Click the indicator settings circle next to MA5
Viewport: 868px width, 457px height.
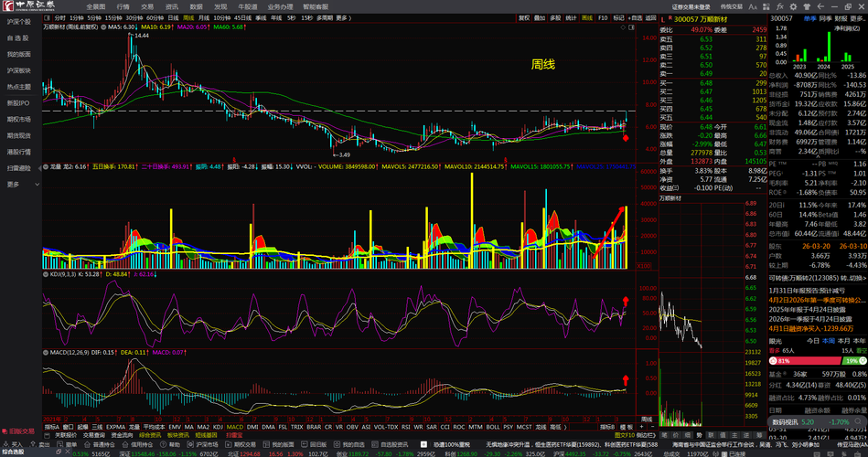pyautogui.click(x=103, y=27)
